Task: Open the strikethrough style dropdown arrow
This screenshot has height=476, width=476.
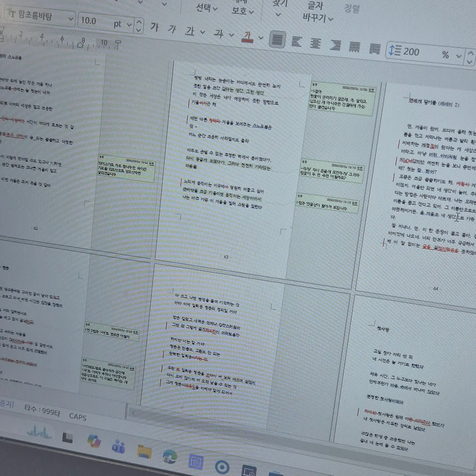Action: [231, 35]
